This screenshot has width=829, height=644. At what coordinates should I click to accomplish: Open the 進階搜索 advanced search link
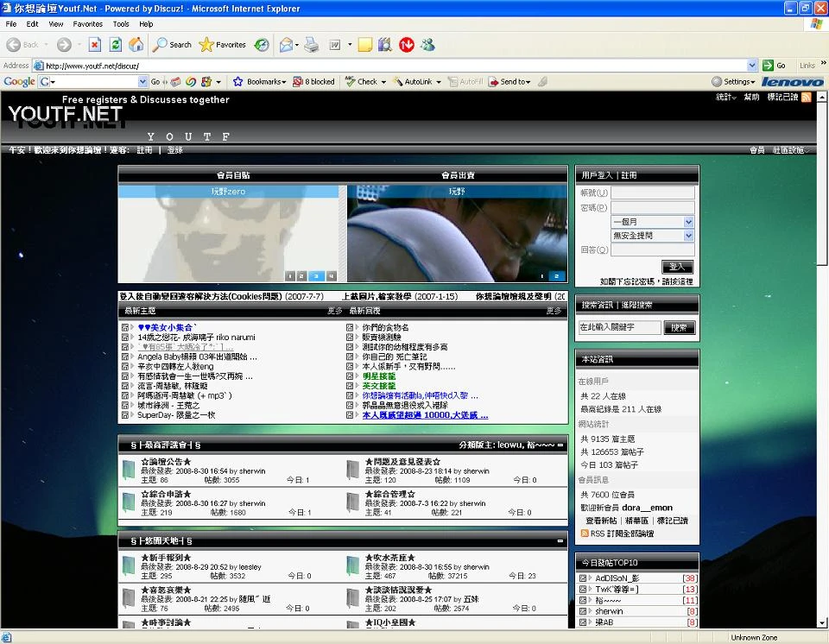[636, 305]
